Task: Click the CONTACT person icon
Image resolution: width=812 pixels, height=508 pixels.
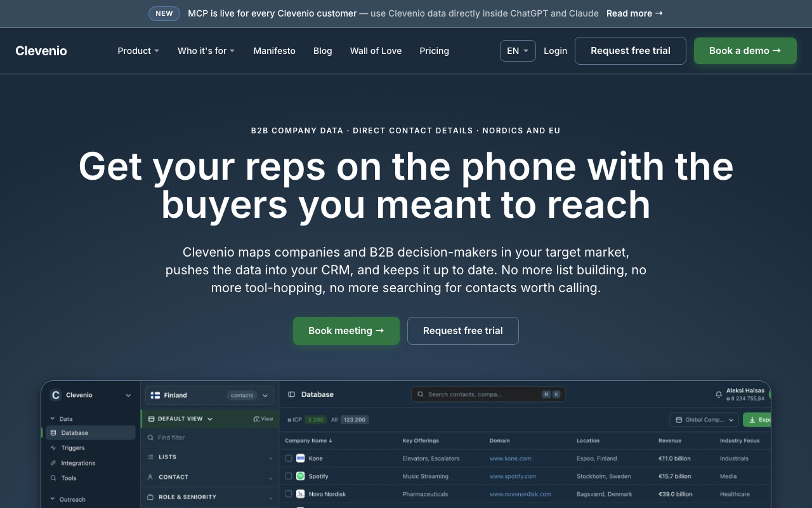Action: pyautogui.click(x=150, y=477)
